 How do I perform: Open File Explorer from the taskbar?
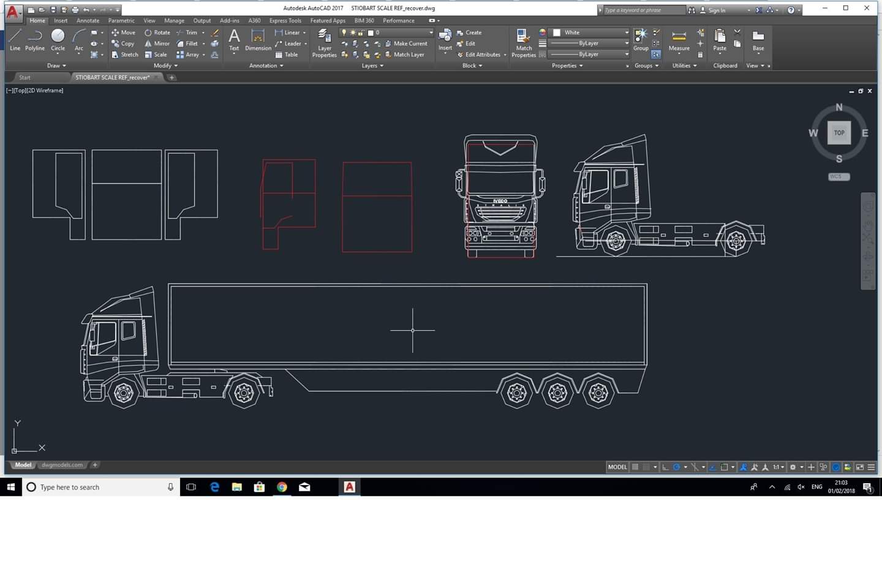pos(236,487)
